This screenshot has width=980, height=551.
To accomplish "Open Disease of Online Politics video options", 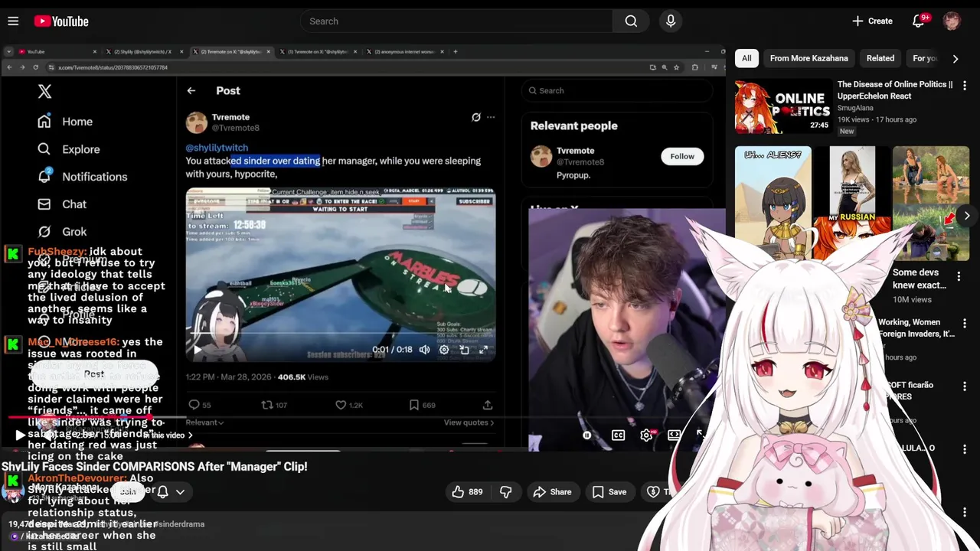I will coord(964,86).
